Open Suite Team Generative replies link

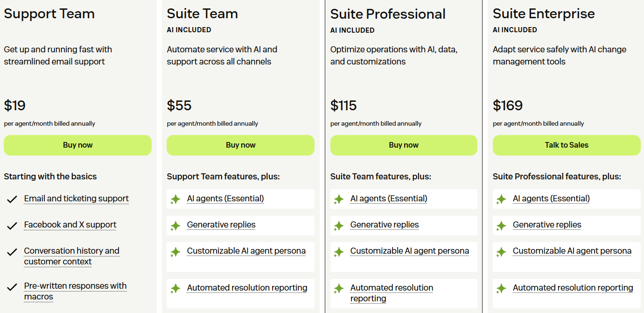[x=221, y=225]
